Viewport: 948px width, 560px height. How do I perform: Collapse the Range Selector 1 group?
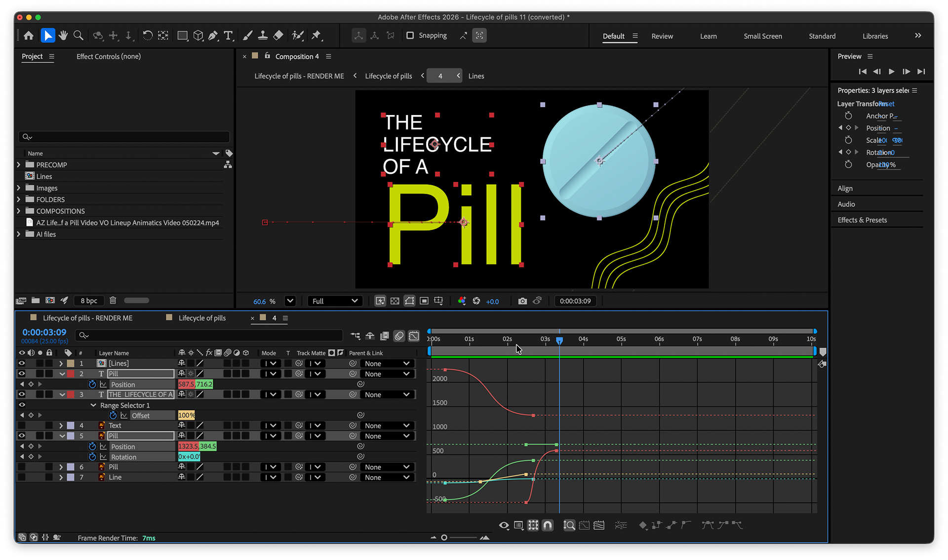(x=93, y=405)
